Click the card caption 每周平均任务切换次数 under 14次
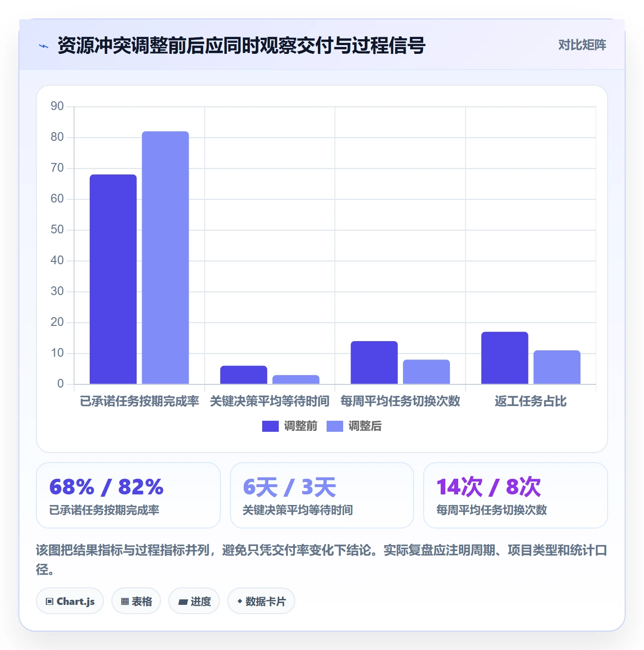Image resolution: width=644 pixels, height=650 pixels. pos(492,510)
